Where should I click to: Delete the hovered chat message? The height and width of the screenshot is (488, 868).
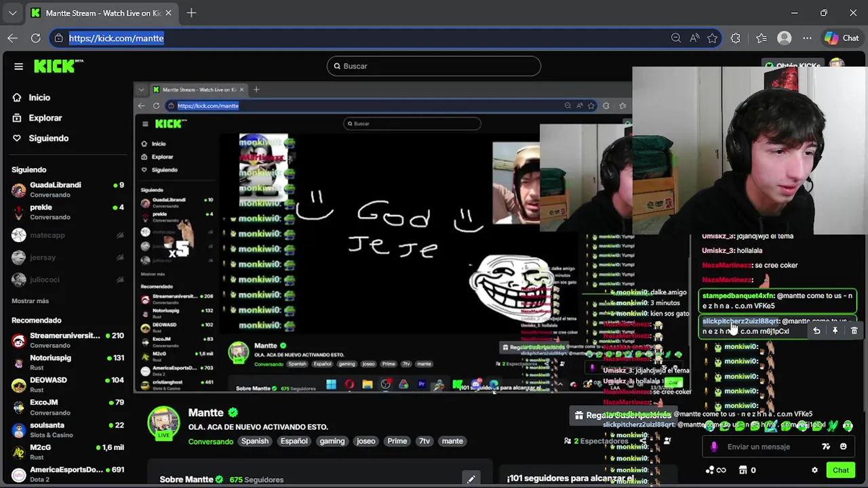click(854, 331)
